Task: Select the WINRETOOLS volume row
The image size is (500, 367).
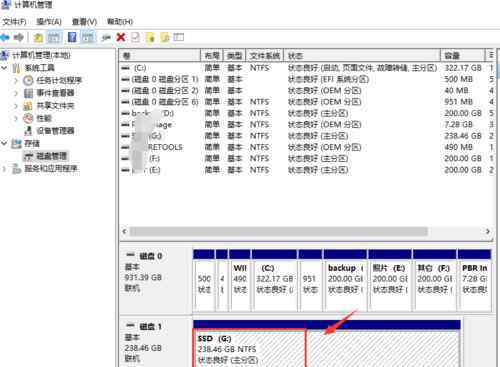Action: (307, 147)
